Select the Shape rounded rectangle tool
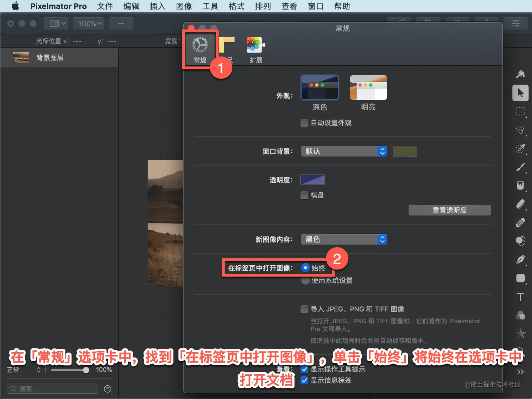Image resolution: width=532 pixels, height=399 pixels. tap(520, 278)
